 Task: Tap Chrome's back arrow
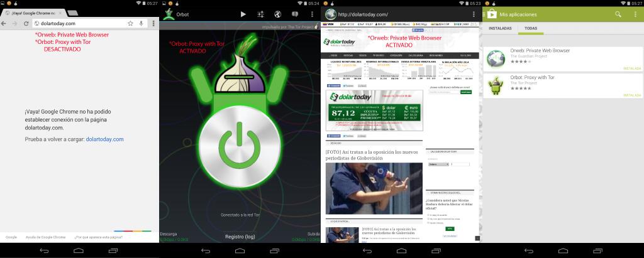click(x=4, y=23)
